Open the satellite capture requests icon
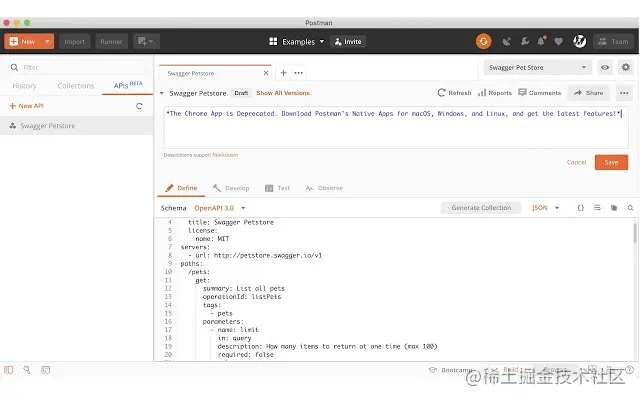This screenshot has width=640, height=400. 507,41
